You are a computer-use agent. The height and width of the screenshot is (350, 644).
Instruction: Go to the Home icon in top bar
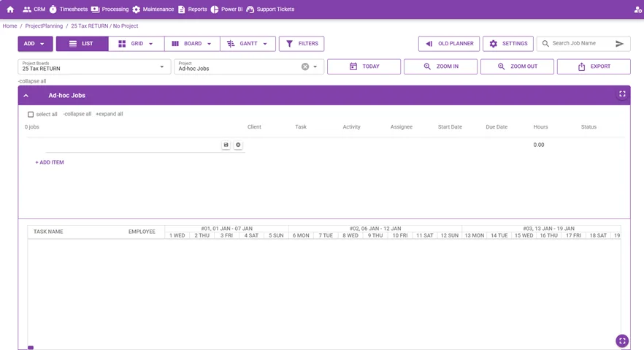[x=10, y=9]
